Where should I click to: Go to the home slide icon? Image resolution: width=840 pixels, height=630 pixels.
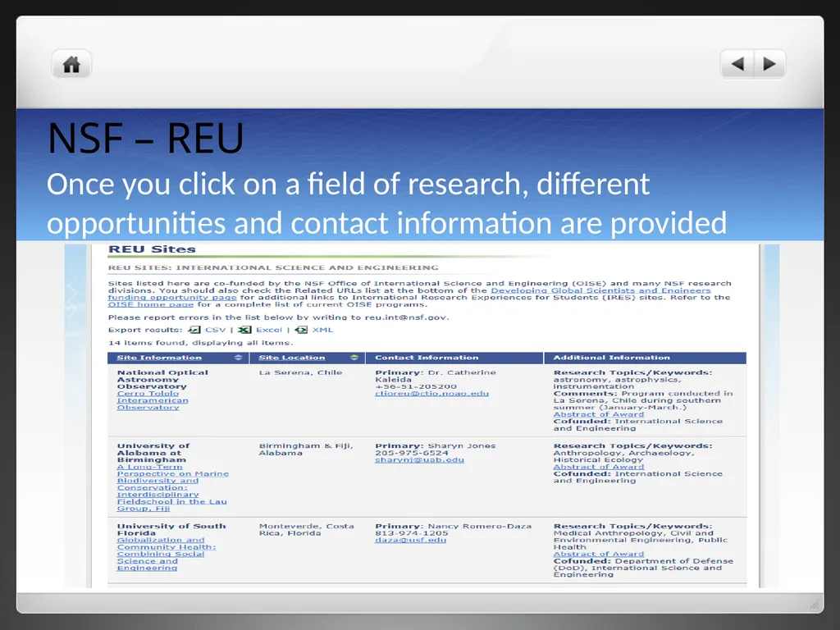(71, 64)
